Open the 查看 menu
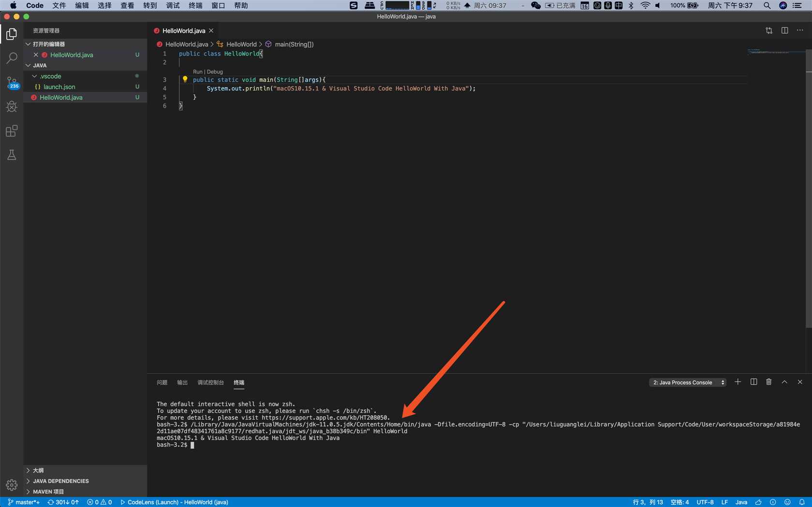This screenshot has height=507, width=812. pyautogui.click(x=127, y=5)
